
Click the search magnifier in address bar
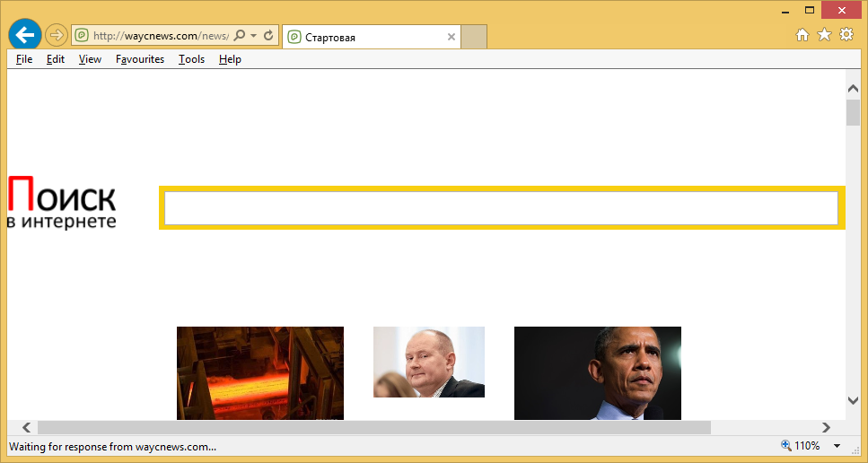[240, 36]
